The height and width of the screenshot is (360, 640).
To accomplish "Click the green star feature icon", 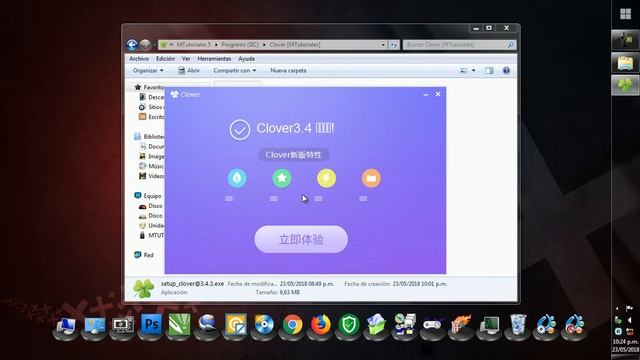I will 282,178.
